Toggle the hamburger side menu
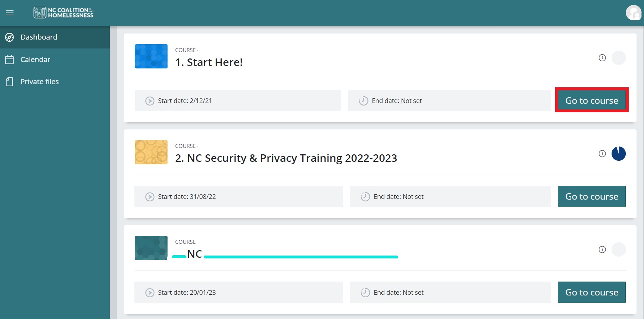 tap(10, 13)
